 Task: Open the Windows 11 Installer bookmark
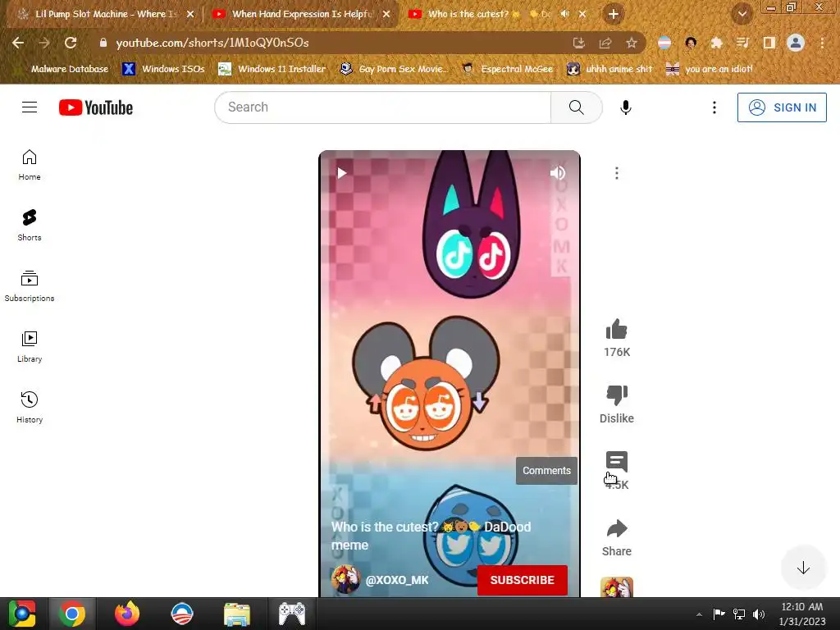point(272,69)
